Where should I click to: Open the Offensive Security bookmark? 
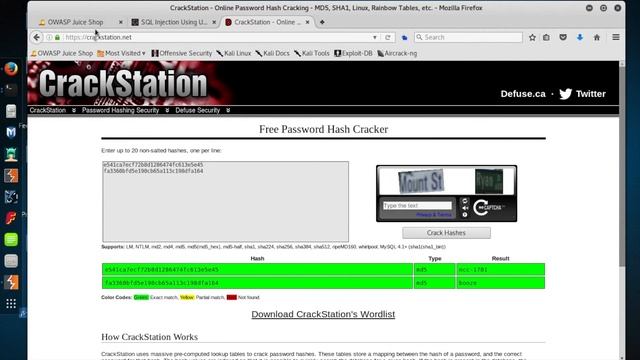tap(182, 53)
